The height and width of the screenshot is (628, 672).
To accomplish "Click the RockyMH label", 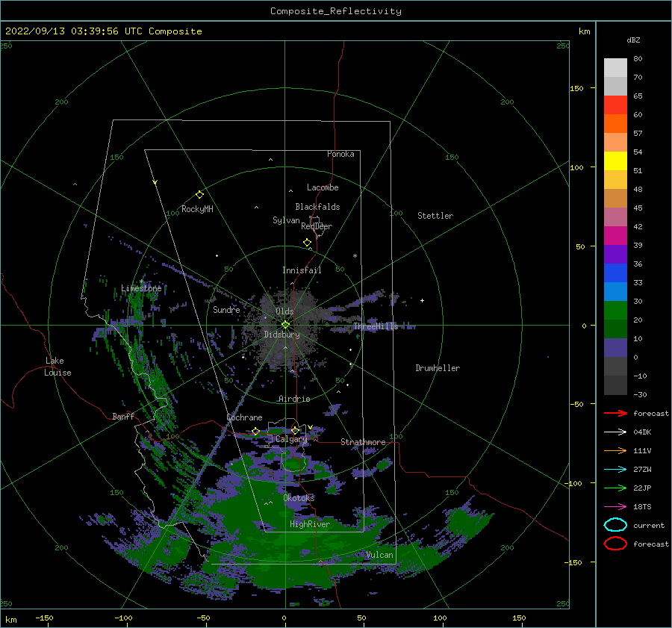I will point(197,209).
